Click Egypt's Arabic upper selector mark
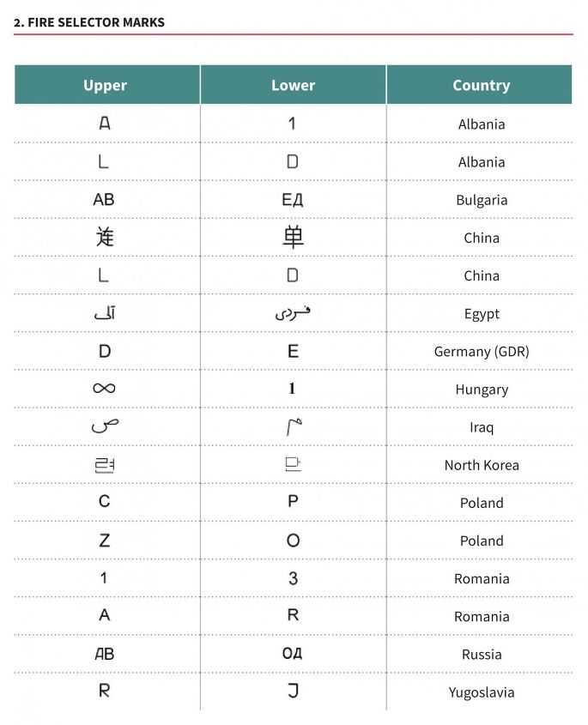Viewport: 588px width, 725px height. pos(104,313)
